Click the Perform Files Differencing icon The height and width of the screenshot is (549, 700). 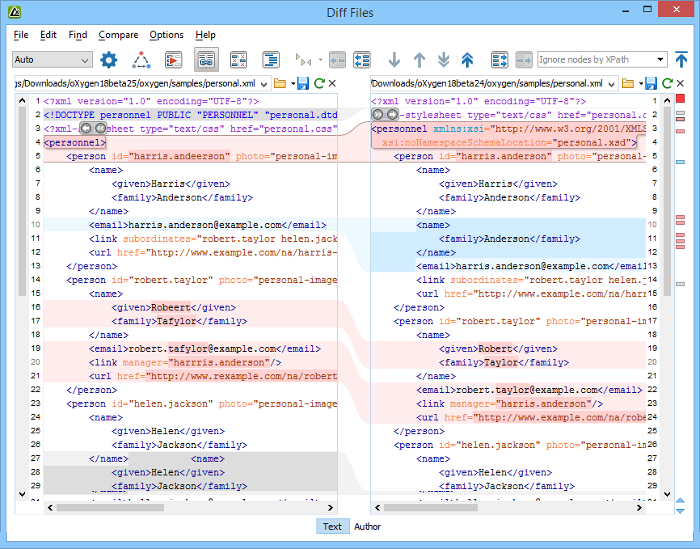tap(172, 60)
